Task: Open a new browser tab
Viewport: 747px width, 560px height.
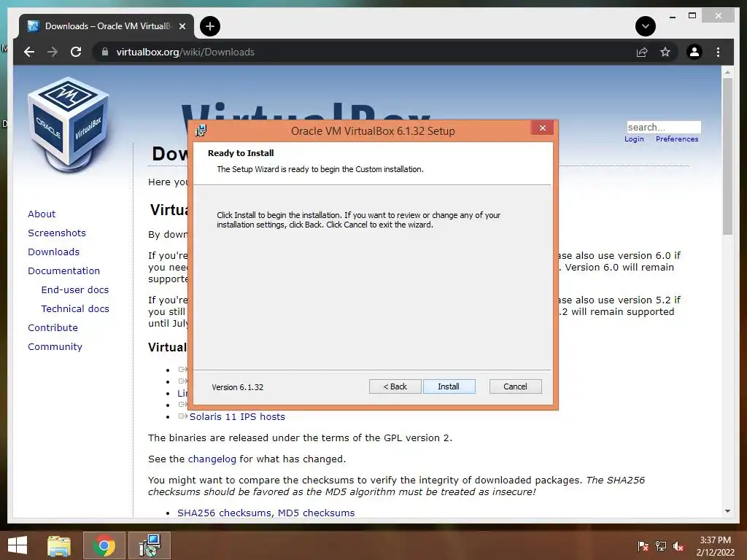Action: click(210, 26)
